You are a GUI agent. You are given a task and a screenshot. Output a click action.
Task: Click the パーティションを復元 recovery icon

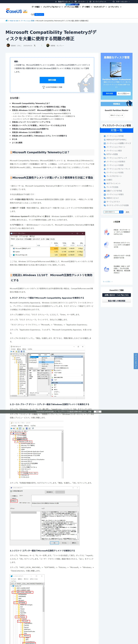(105, 194)
